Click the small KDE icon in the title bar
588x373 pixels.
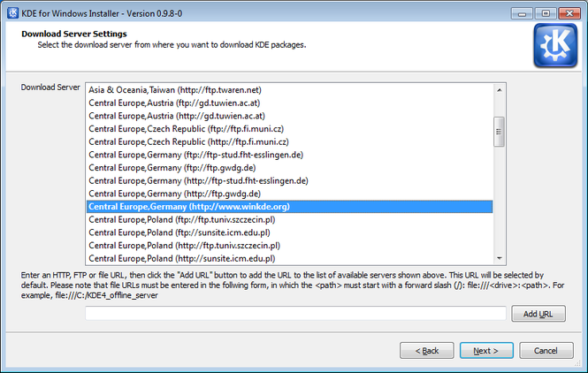click(x=12, y=13)
